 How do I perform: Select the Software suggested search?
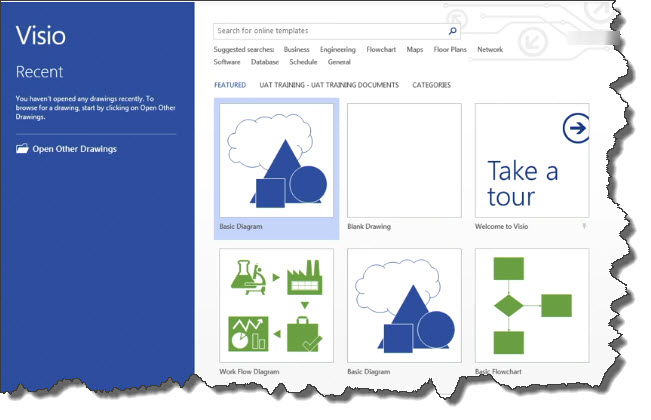[x=227, y=62]
